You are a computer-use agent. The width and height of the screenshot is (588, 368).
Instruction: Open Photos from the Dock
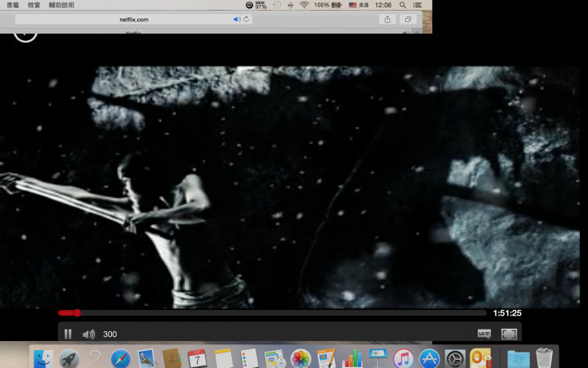(x=301, y=359)
